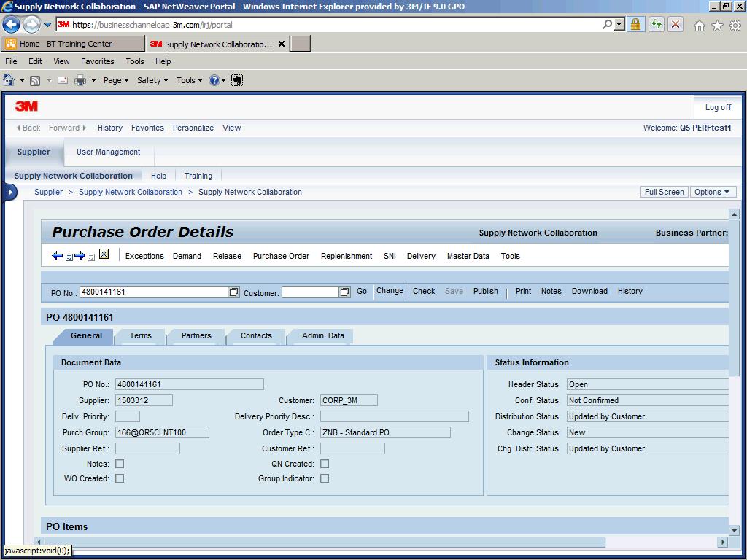Click the RSS feeds icon

35,80
